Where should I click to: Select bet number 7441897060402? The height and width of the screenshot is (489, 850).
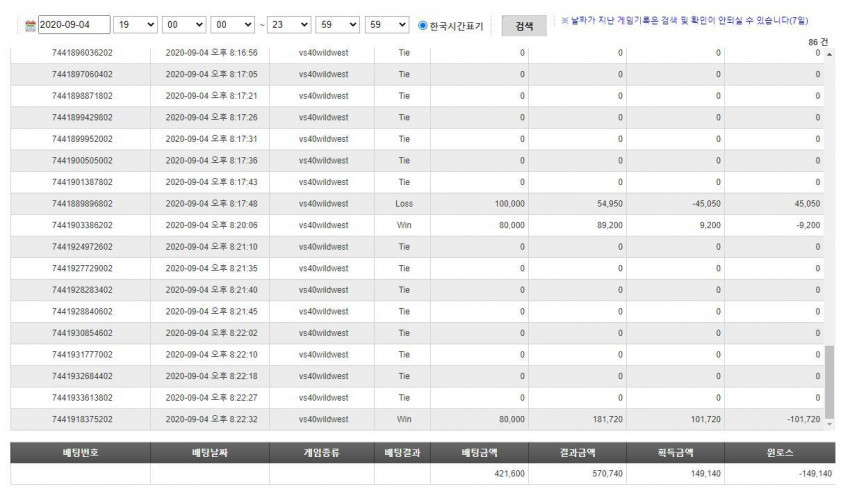[x=82, y=74]
